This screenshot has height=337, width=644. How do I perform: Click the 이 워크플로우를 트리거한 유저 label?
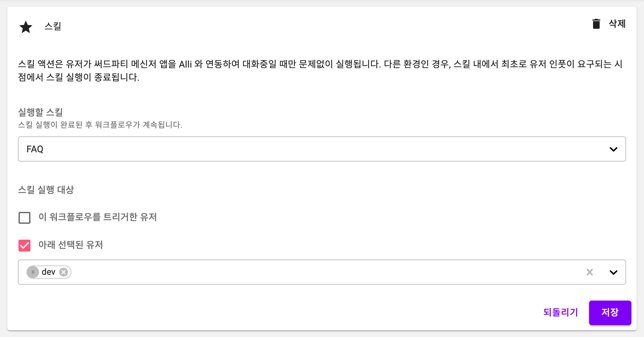coord(98,217)
